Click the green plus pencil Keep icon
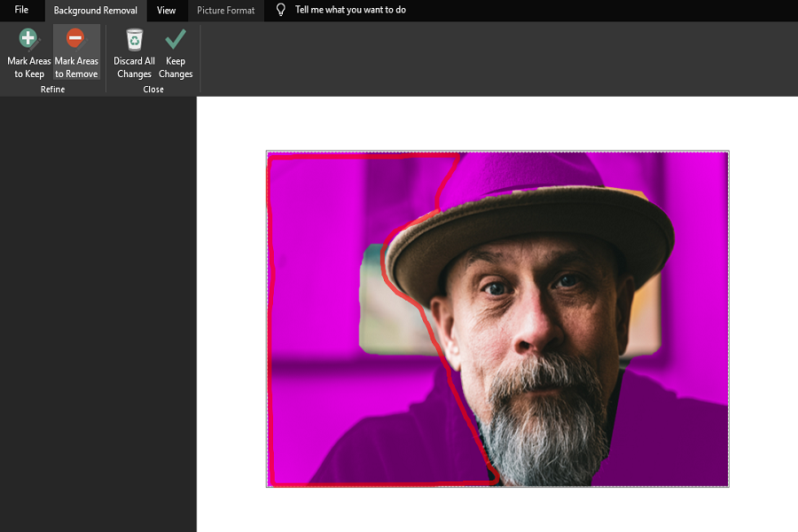The width and height of the screenshot is (798, 532). click(27, 37)
